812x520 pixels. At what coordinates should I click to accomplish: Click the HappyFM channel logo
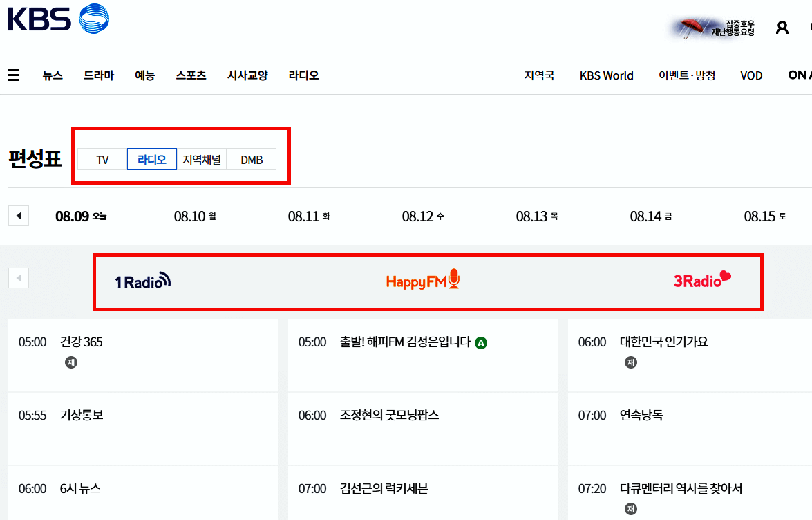(x=422, y=279)
